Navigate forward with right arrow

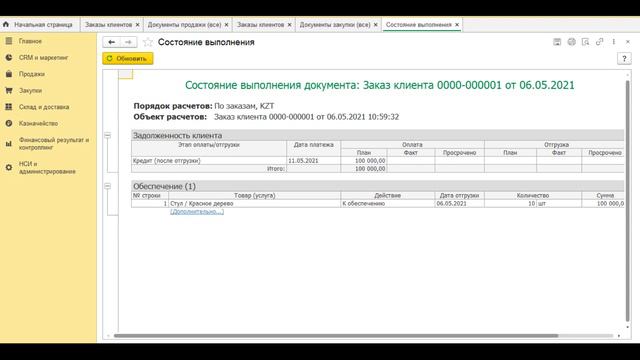pyautogui.click(x=129, y=42)
